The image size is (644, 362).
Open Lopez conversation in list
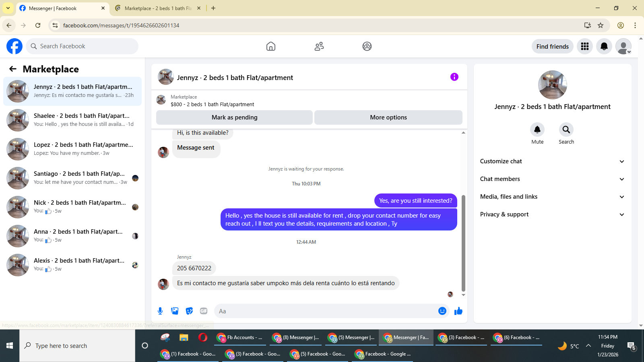72,149
